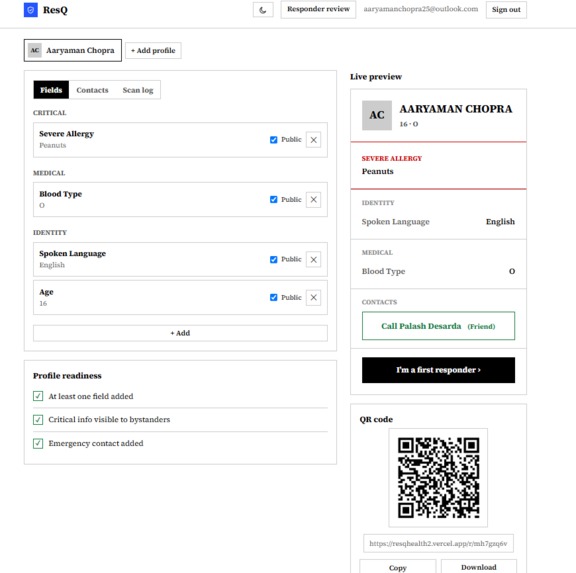Click 'Critical info visible to bystanders' checkmark
Screen dimensions: 576x573
click(38, 419)
